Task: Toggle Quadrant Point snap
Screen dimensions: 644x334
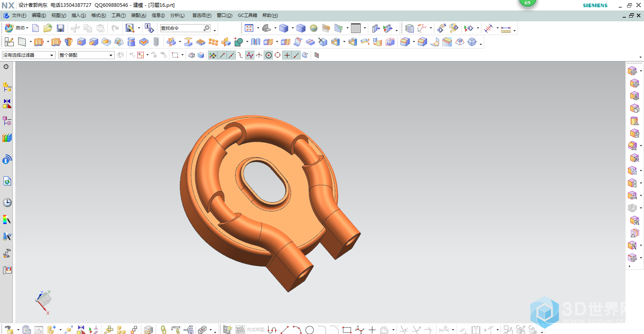Action: (278, 55)
